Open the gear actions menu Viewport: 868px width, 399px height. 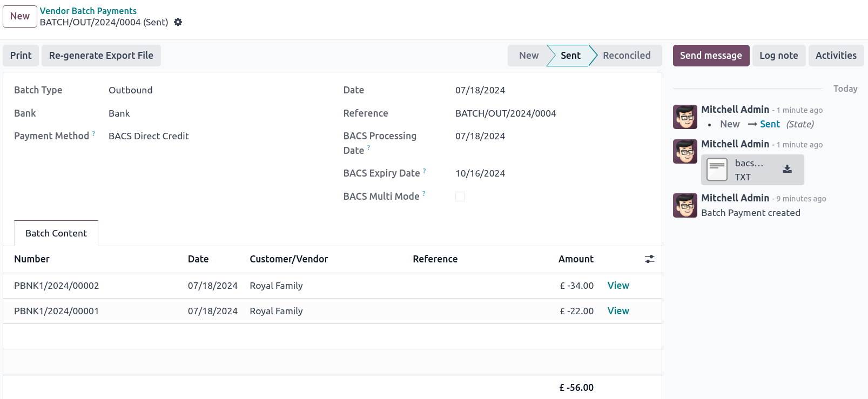click(x=178, y=22)
